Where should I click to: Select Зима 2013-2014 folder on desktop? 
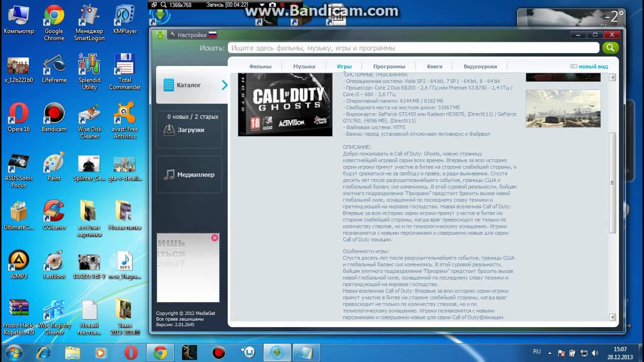125,317
